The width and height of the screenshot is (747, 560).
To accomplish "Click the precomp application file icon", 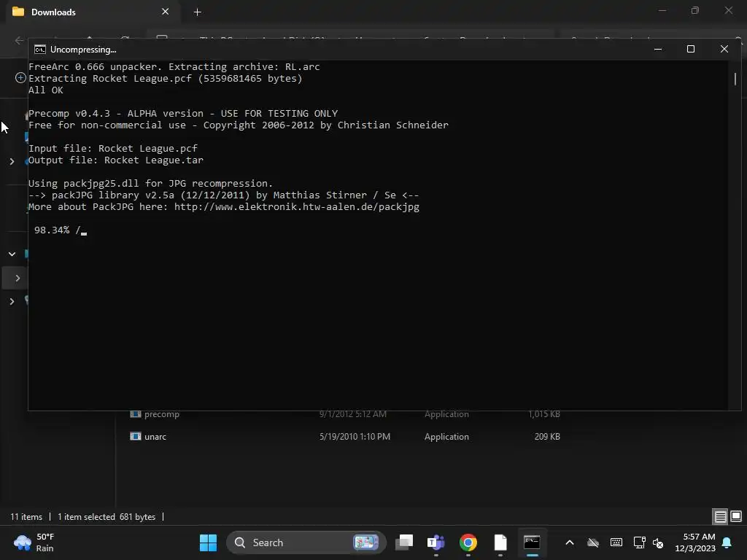I will (x=136, y=414).
